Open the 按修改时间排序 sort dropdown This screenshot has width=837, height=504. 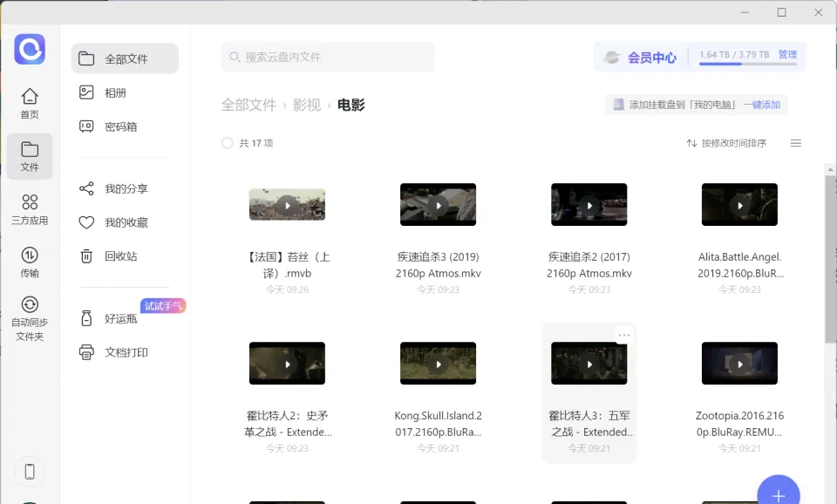click(726, 143)
